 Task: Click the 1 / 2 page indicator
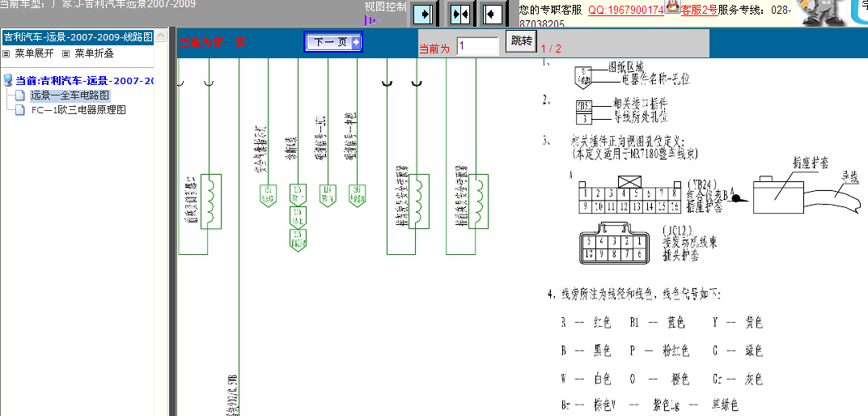(x=552, y=49)
